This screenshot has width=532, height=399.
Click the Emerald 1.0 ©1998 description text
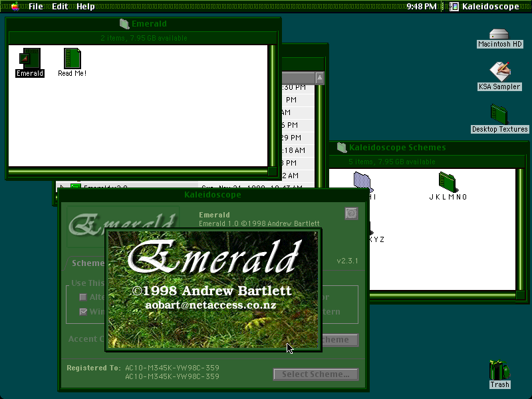pos(259,223)
